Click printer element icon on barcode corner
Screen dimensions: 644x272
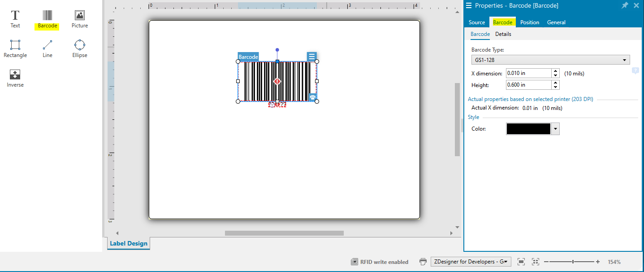pyautogui.click(x=313, y=97)
